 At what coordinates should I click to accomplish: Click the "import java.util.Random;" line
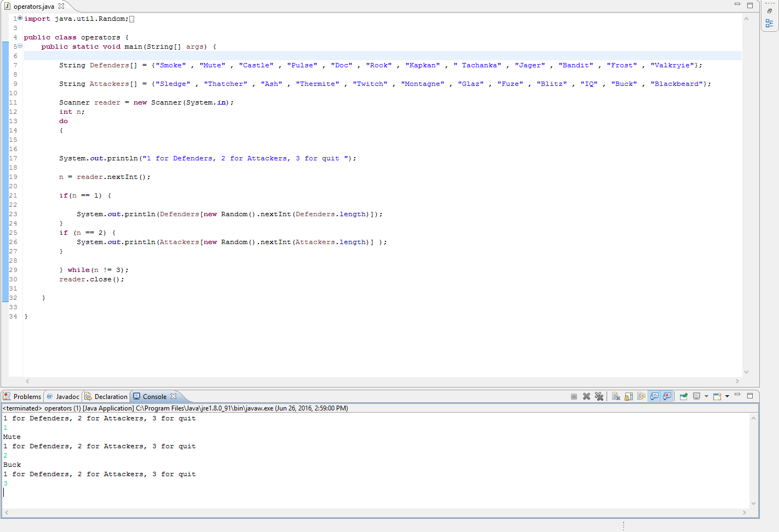pyautogui.click(x=77, y=19)
